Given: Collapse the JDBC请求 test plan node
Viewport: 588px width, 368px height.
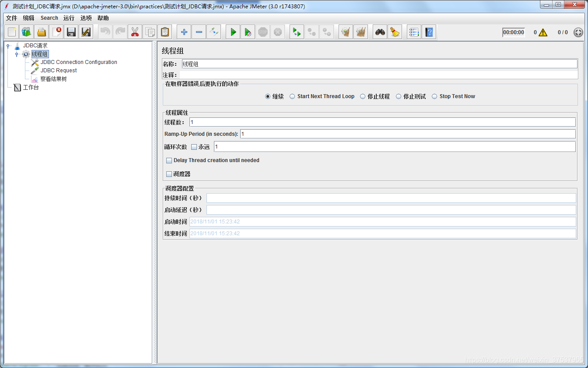Looking at the screenshot, I should click(x=8, y=46).
